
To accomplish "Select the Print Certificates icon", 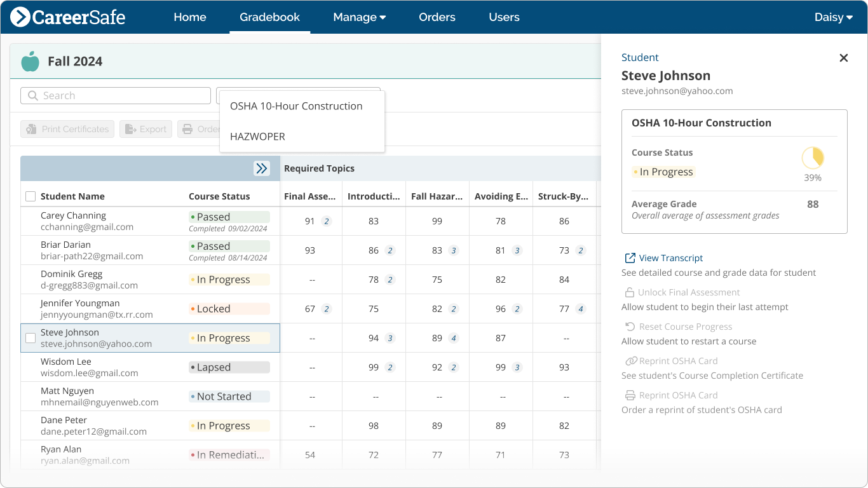I will (x=31, y=129).
